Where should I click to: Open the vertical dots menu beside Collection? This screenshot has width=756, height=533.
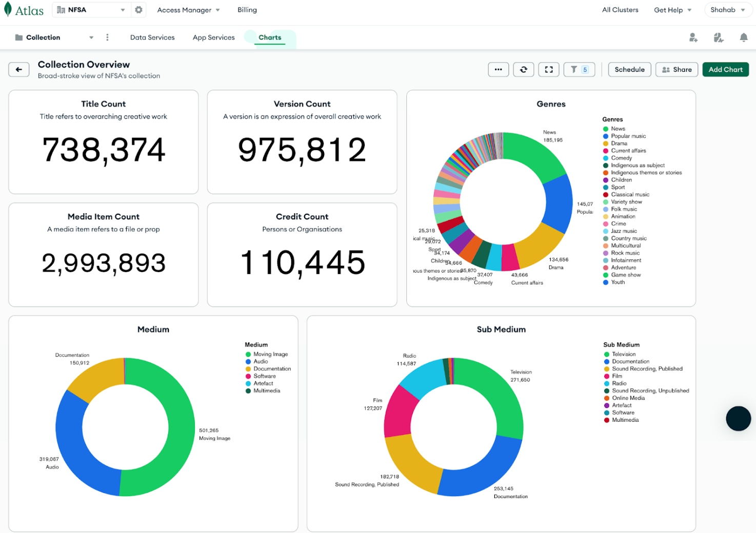tap(107, 37)
